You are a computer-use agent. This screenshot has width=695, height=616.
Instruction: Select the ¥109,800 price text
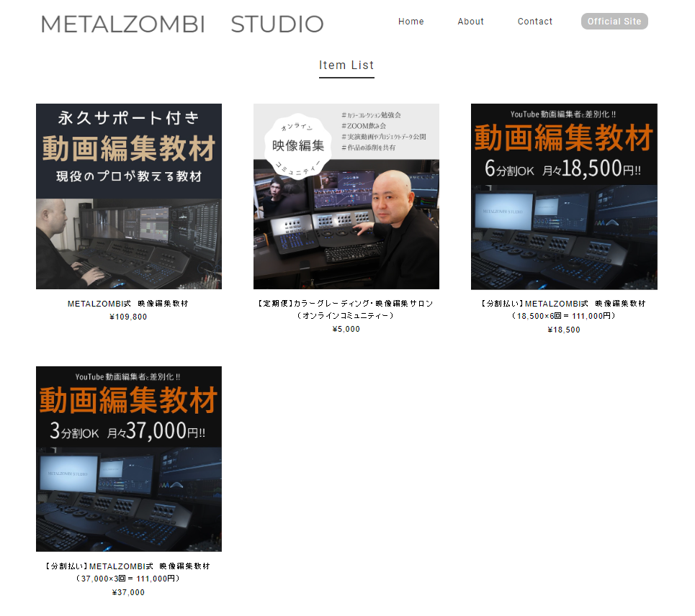click(x=128, y=317)
